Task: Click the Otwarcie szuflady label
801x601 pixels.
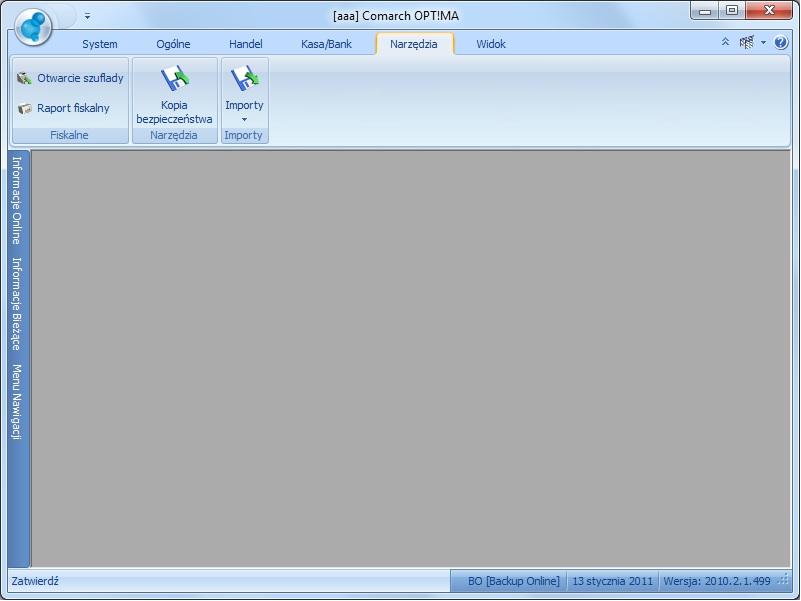Action: click(80, 78)
